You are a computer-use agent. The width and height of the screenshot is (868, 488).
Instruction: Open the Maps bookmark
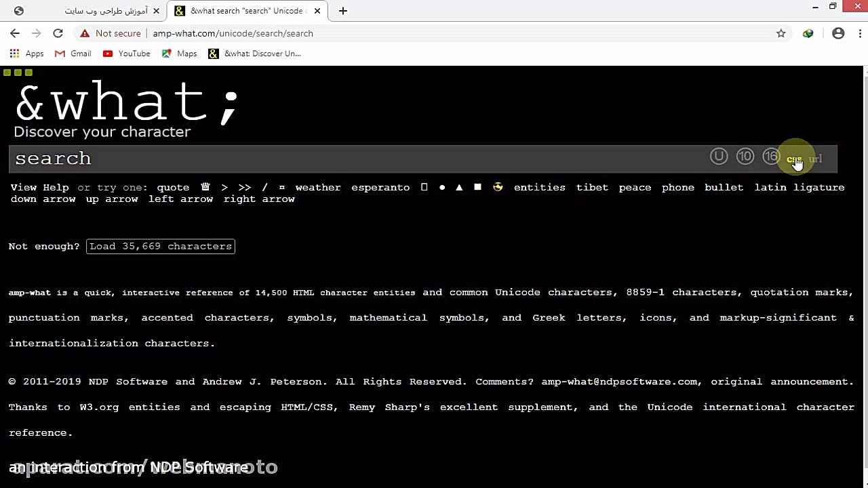179,54
